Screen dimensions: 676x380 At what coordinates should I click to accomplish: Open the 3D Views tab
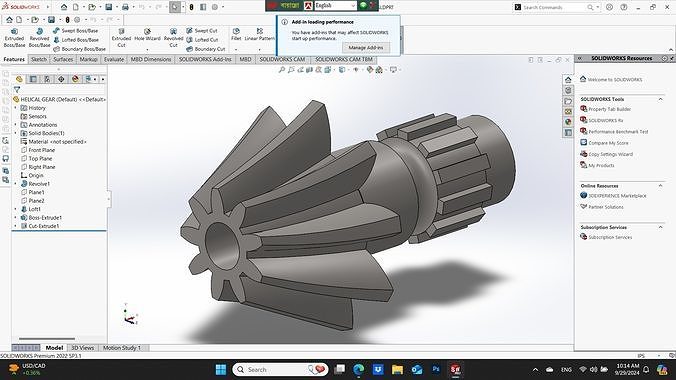[x=82, y=348]
